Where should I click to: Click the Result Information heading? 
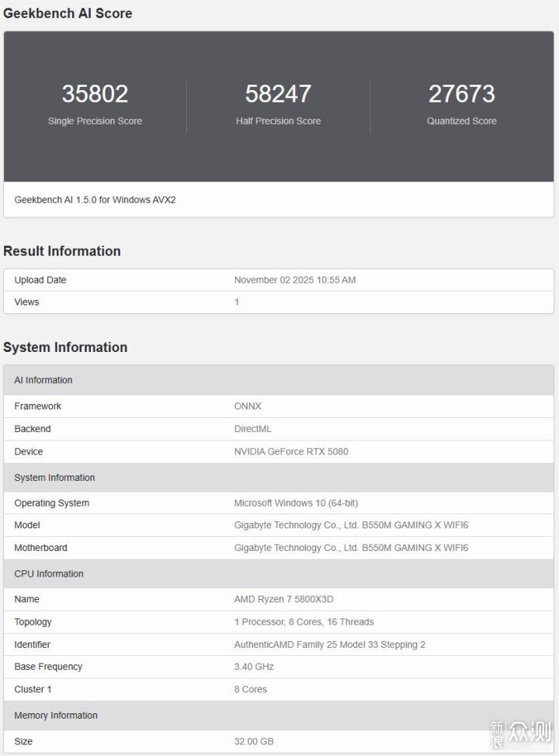pyautogui.click(x=62, y=251)
